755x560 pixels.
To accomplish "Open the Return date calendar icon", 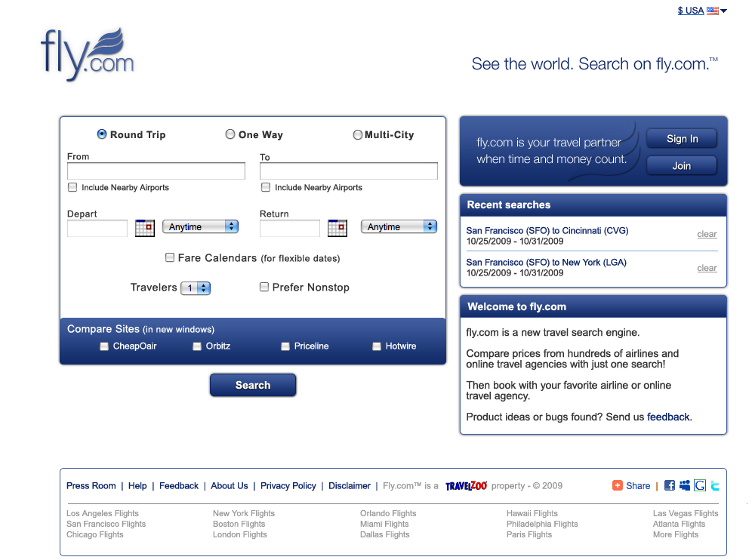I will (x=337, y=228).
